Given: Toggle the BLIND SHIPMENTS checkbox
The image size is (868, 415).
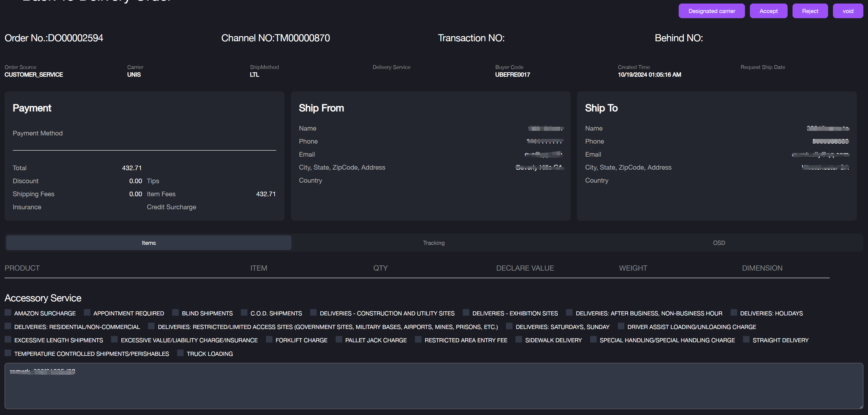Looking at the screenshot, I should coord(175,313).
